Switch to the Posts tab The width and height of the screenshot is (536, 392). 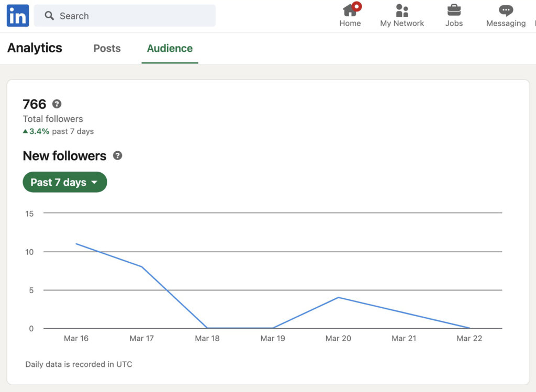point(107,48)
